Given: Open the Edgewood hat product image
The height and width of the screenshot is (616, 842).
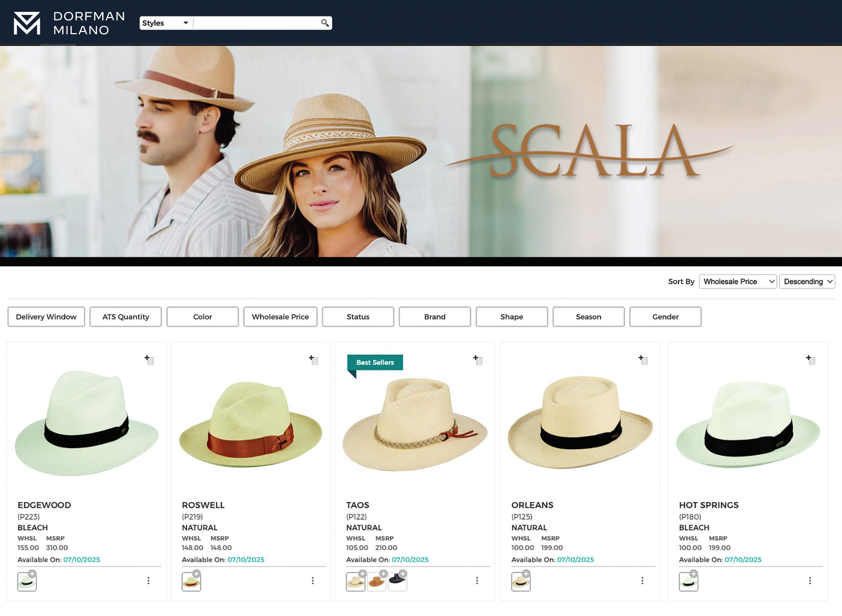Looking at the screenshot, I should (87, 423).
